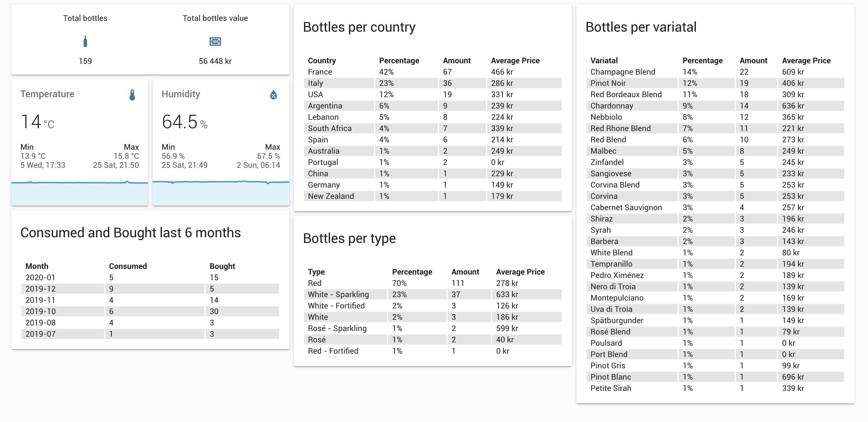The height and width of the screenshot is (422, 868).
Task: Click the humidity history graph area
Action: coord(221,194)
